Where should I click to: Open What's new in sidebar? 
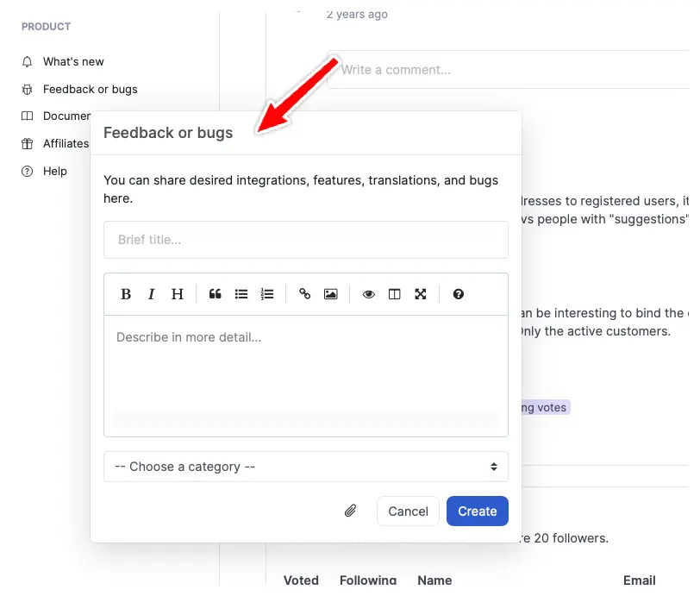click(73, 62)
